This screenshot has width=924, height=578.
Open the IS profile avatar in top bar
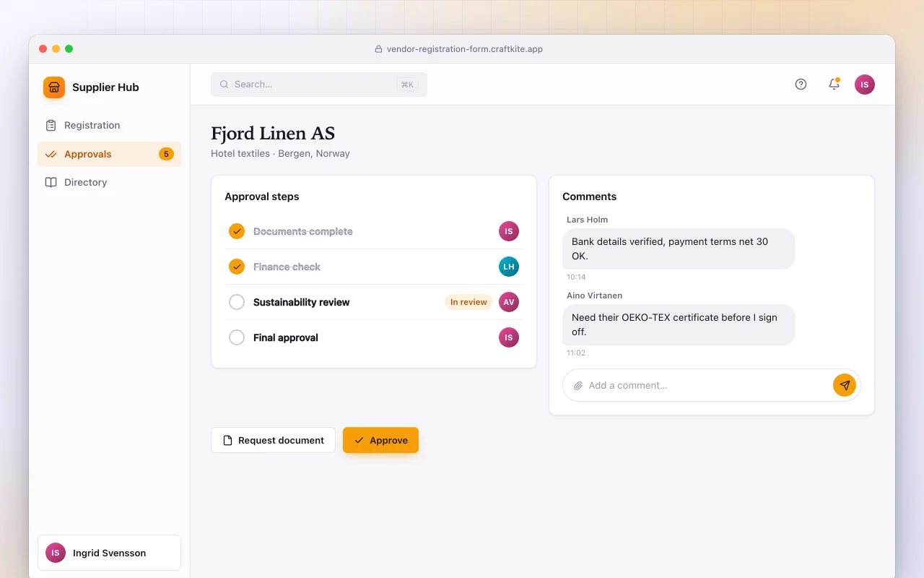tap(865, 85)
